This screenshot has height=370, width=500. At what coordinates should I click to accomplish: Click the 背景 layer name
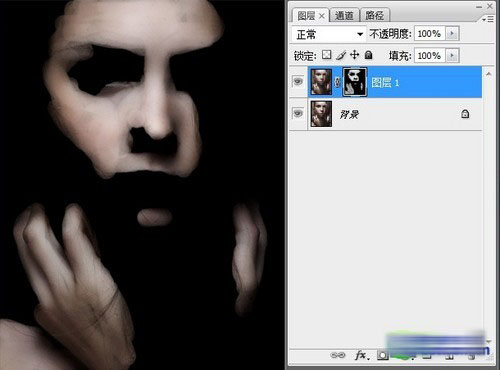[x=349, y=115]
